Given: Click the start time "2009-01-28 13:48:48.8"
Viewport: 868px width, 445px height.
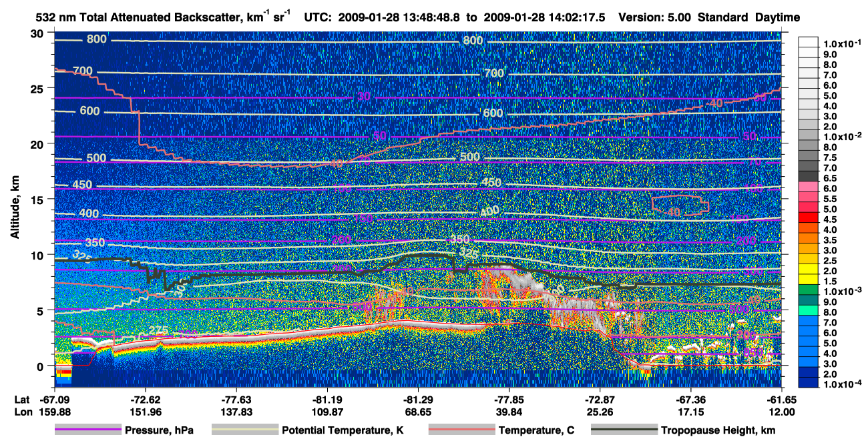Looking at the screenshot, I should point(399,17).
